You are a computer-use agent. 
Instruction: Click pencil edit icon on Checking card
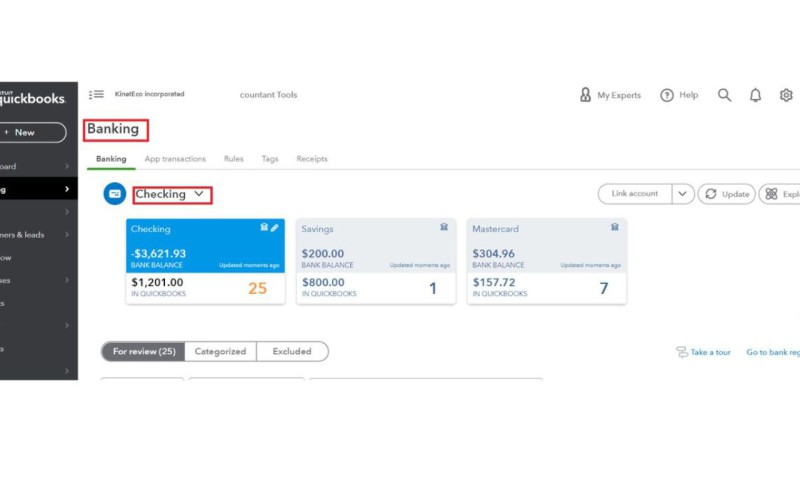pyautogui.click(x=274, y=227)
